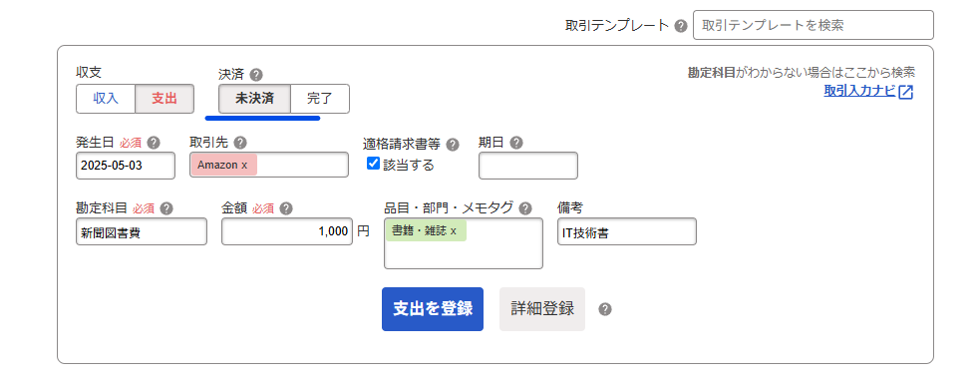Remove the Amazon tag from 取引先
The height and width of the screenshot is (385, 980).
click(x=244, y=165)
